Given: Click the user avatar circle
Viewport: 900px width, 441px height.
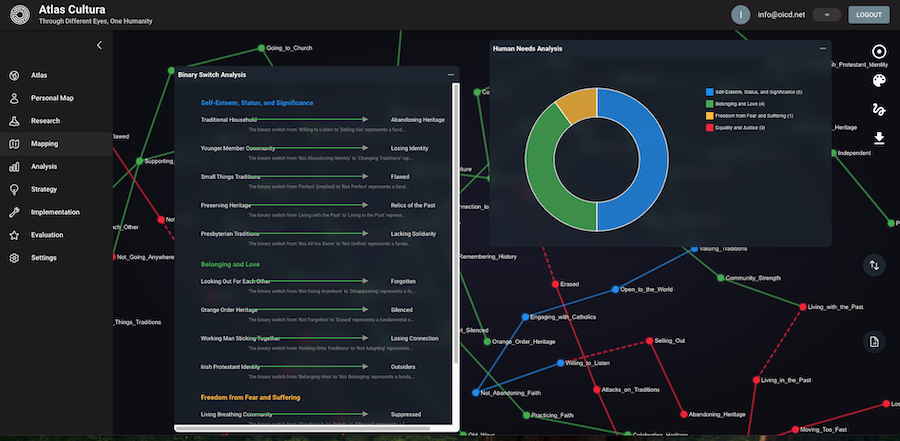Looking at the screenshot, I should (740, 15).
